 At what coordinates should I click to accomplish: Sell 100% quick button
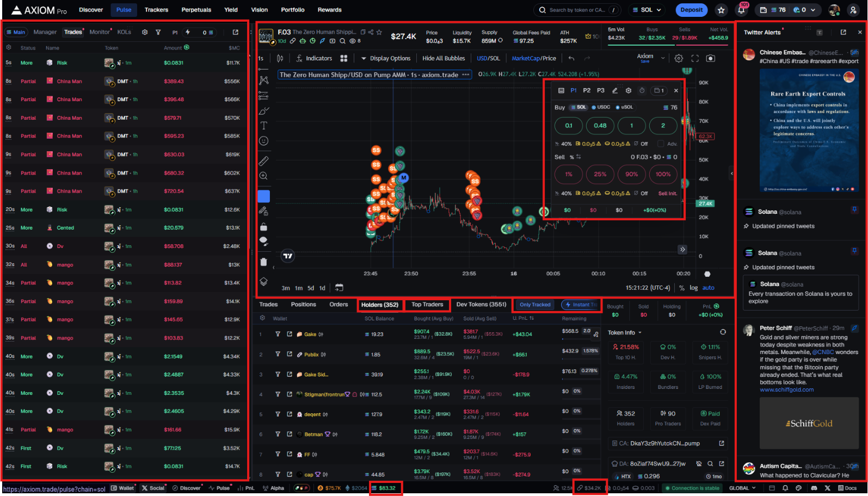(x=663, y=174)
